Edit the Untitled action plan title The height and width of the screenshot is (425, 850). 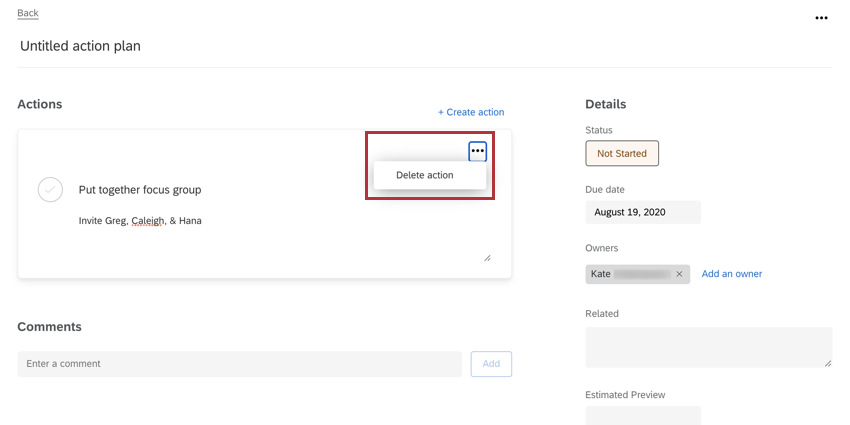click(81, 46)
